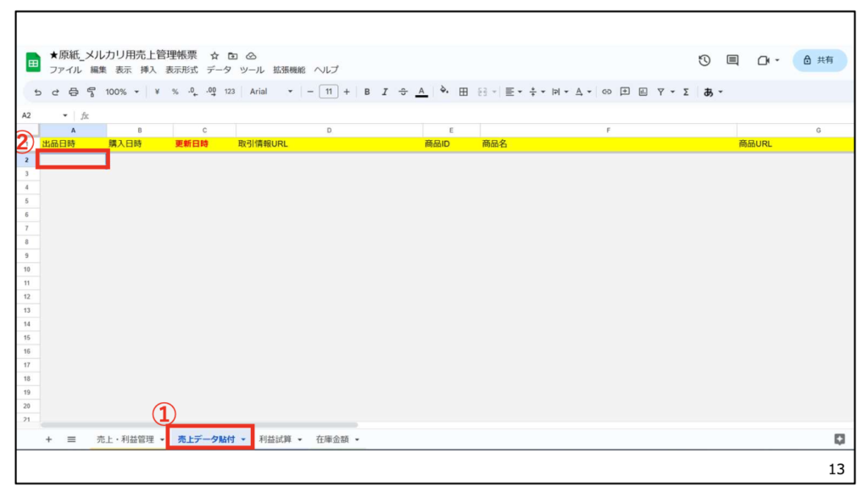Open the comments icon at top right
The height and width of the screenshot is (498, 868).
(x=732, y=60)
